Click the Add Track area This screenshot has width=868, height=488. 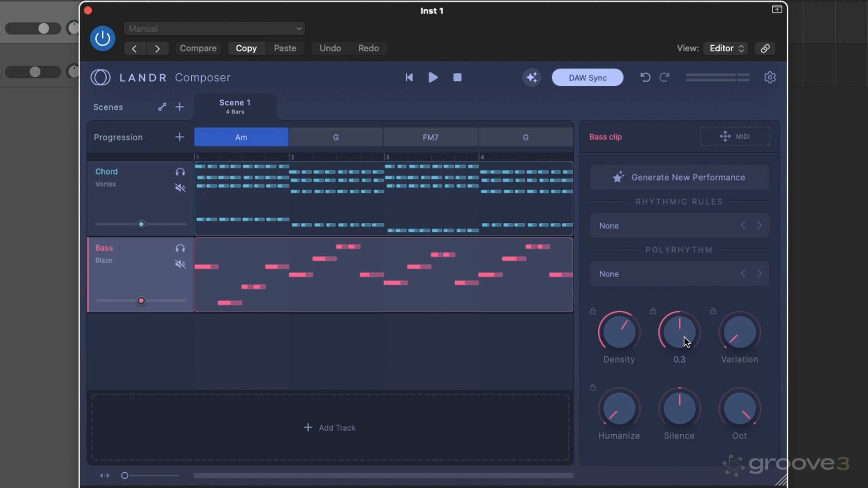pyautogui.click(x=330, y=427)
